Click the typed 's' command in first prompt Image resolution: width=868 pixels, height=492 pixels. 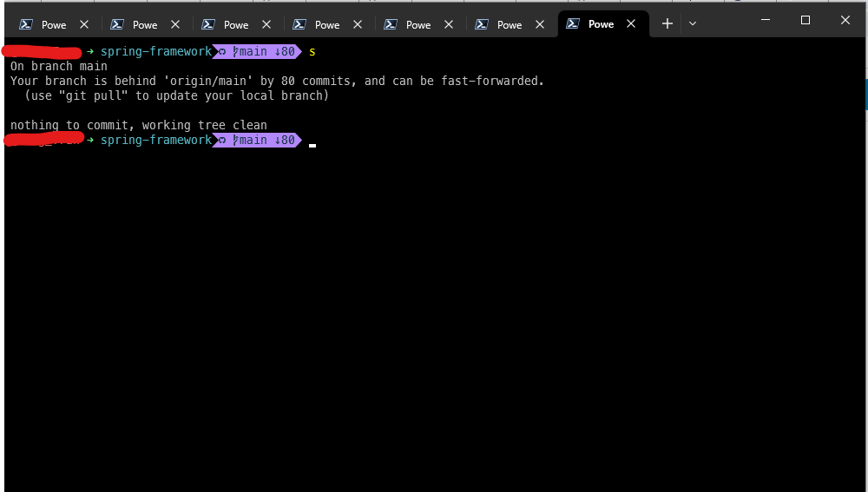(x=312, y=52)
